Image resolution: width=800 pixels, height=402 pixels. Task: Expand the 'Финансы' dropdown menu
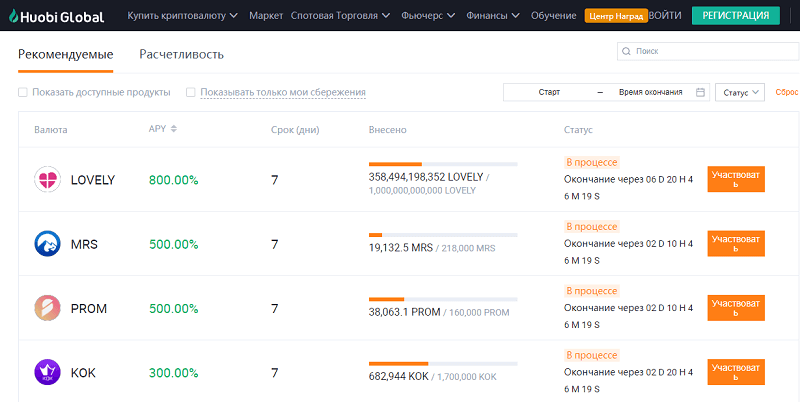pos(493,16)
